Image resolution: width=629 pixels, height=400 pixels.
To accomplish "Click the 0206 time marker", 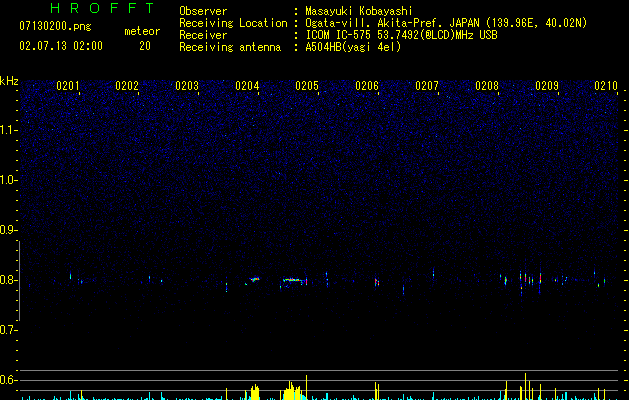I will (x=367, y=86).
